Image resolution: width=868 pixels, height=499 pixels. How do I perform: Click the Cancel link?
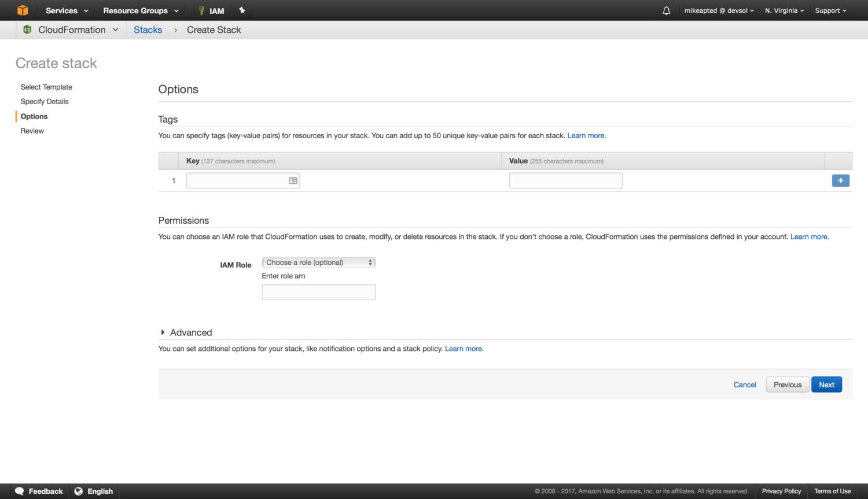(745, 385)
